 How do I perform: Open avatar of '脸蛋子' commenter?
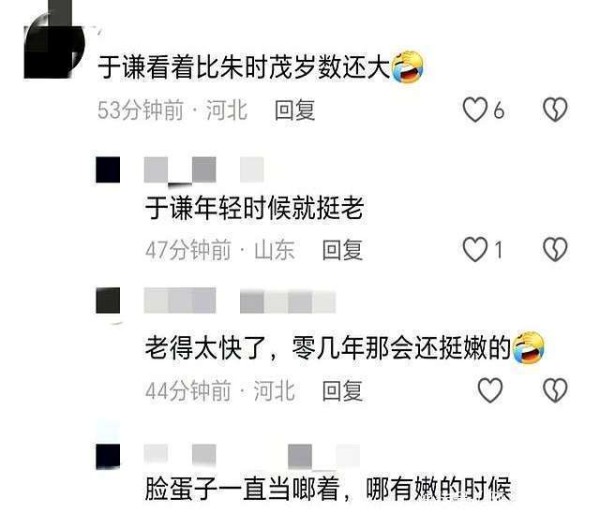pyautogui.click(x=108, y=456)
